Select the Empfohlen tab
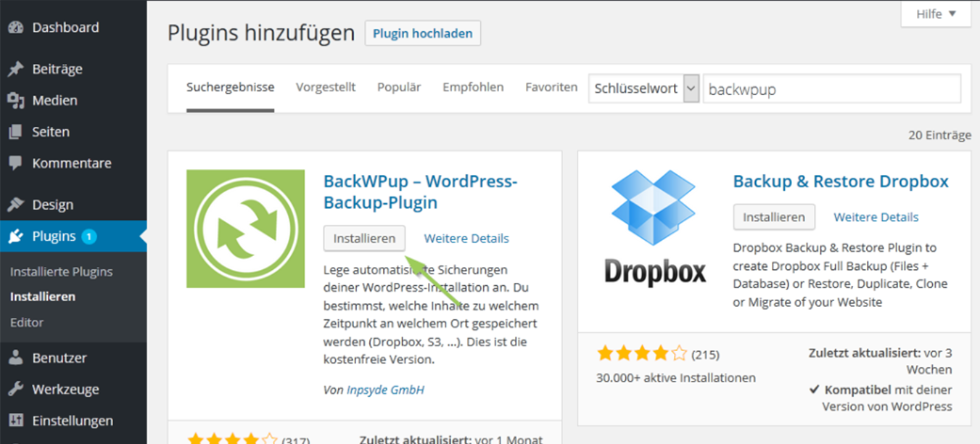The width and height of the screenshot is (980, 444). 473,87
